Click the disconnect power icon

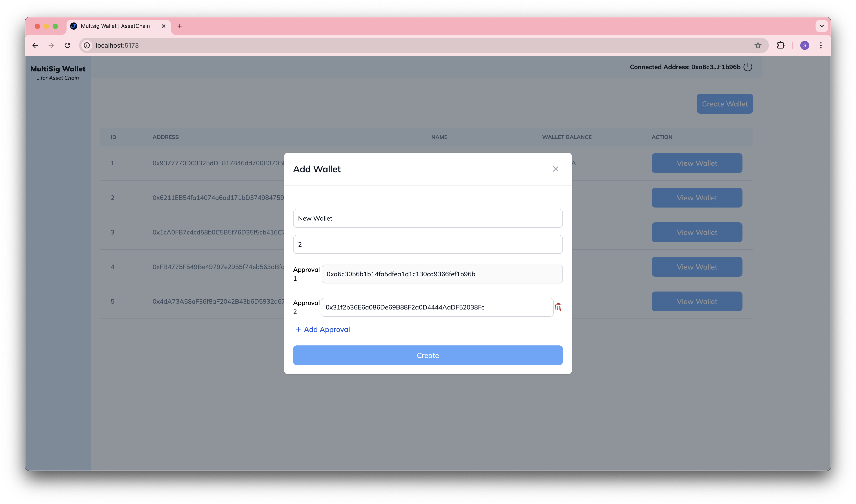tap(748, 67)
